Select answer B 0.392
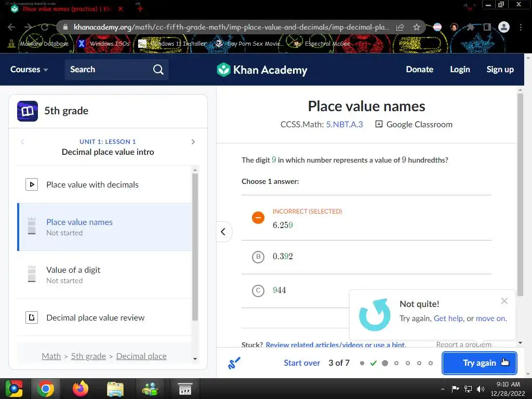Viewport: 532px width, 399px height. 366,257
